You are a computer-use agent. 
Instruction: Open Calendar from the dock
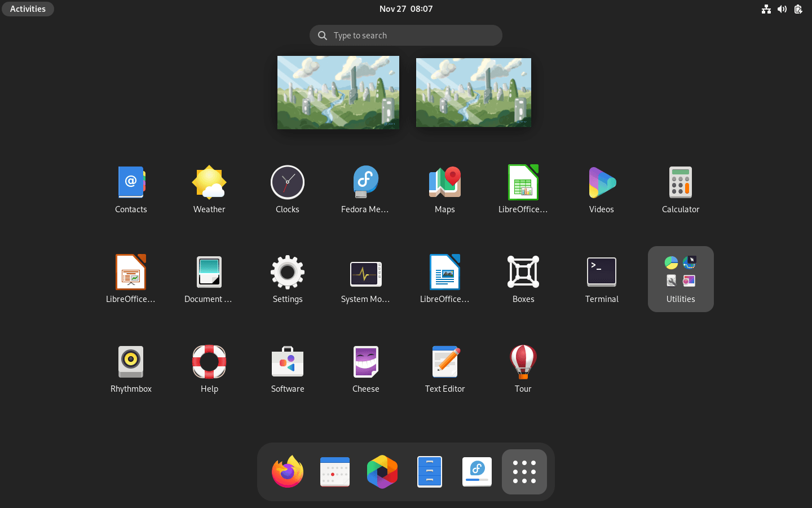(335, 472)
